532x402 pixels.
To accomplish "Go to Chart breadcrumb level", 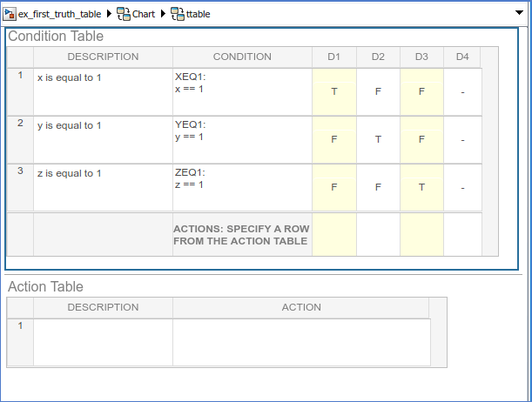I will 144,15.
